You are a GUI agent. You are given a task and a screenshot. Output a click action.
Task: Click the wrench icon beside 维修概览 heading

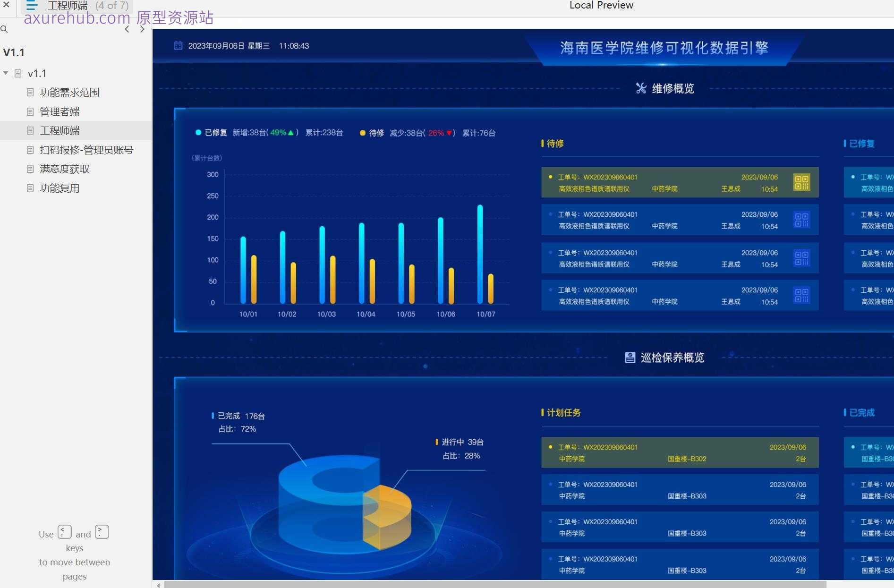pos(641,88)
